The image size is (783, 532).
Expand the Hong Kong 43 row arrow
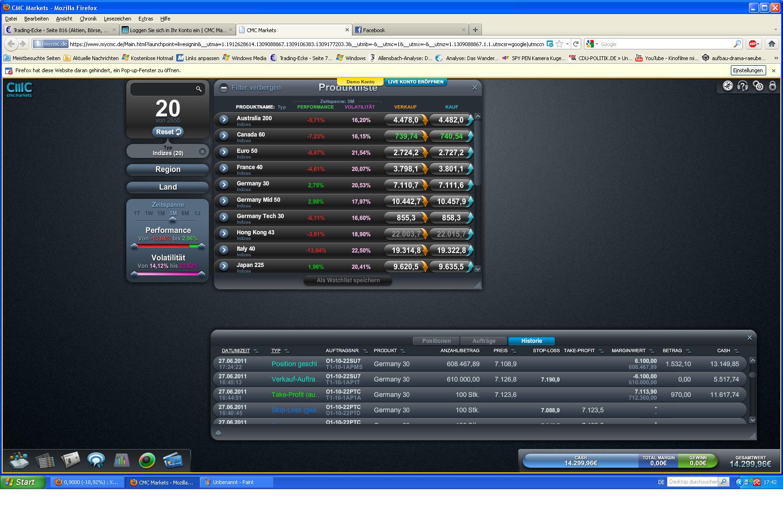point(224,233)
